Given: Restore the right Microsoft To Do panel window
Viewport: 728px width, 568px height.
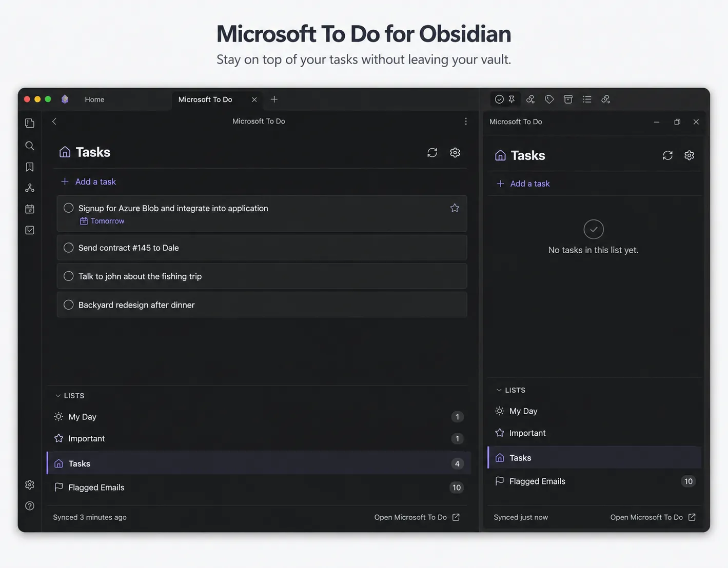Looking at the screenshot, I should coord(677,122).
